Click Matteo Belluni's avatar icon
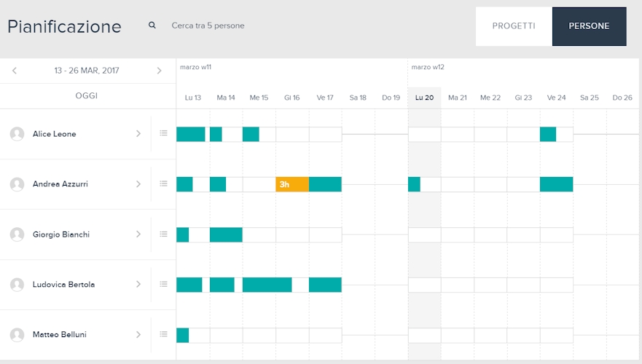Viewport: 642px width, 364px height. [x=17, y=335]
